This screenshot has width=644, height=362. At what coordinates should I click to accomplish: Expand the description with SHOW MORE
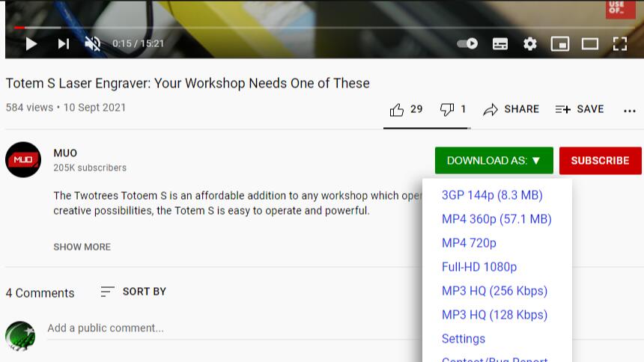point(82,247)
